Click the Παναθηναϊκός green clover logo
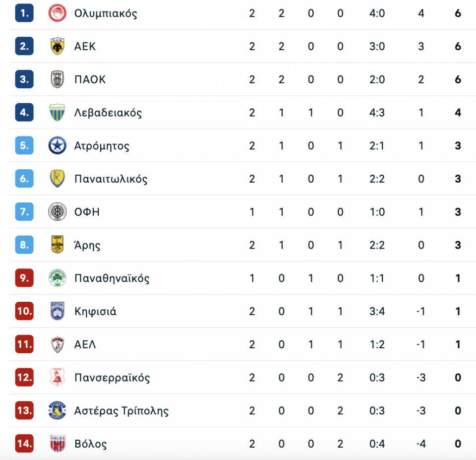This screenshot has width=476, height=460. pyautogui.click(x=58, y=278)
